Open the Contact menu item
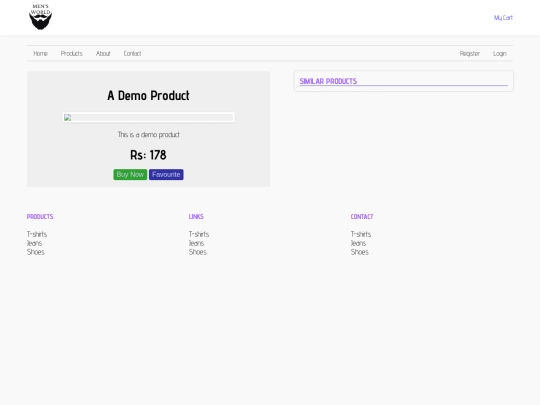 tap(132, 53)
